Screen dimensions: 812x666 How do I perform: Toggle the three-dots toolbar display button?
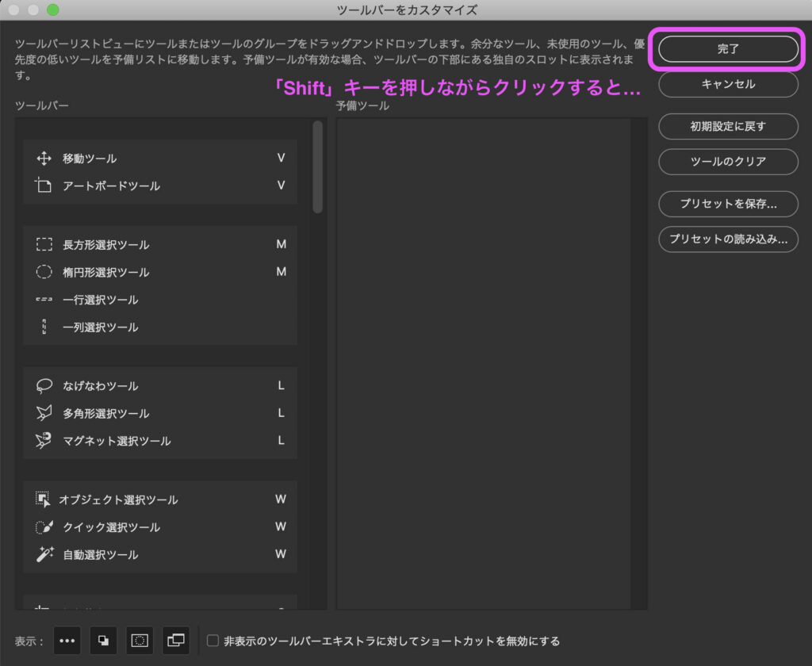click(67, 641)
